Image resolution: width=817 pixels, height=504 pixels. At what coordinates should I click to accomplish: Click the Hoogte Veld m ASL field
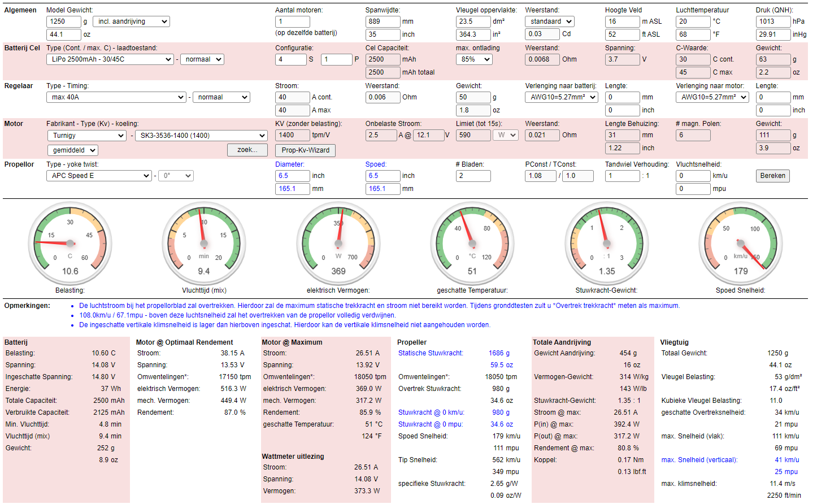(622, 21)
